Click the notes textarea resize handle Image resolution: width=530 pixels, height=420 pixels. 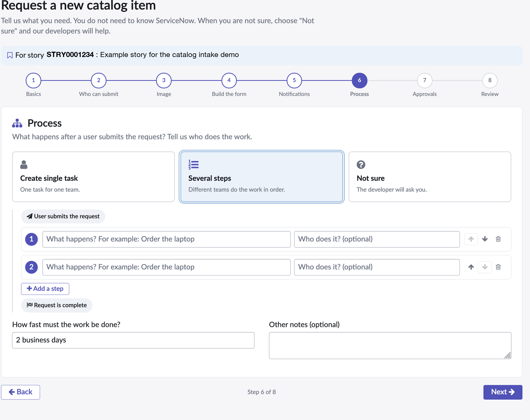click(507, 355)
